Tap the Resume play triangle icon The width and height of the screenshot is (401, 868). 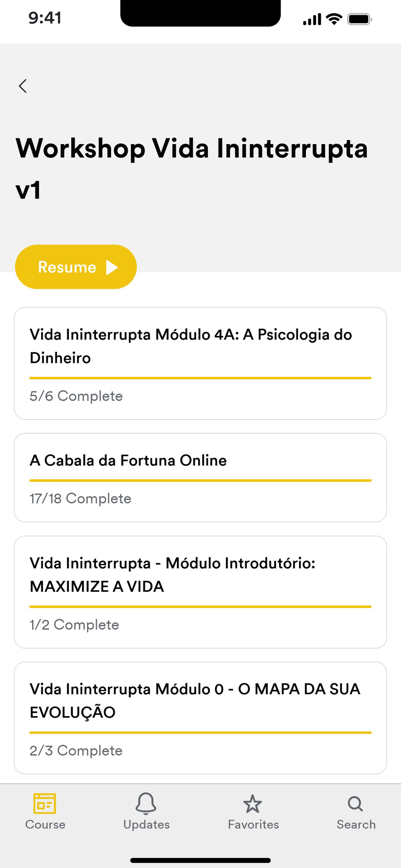pos(112,267)
